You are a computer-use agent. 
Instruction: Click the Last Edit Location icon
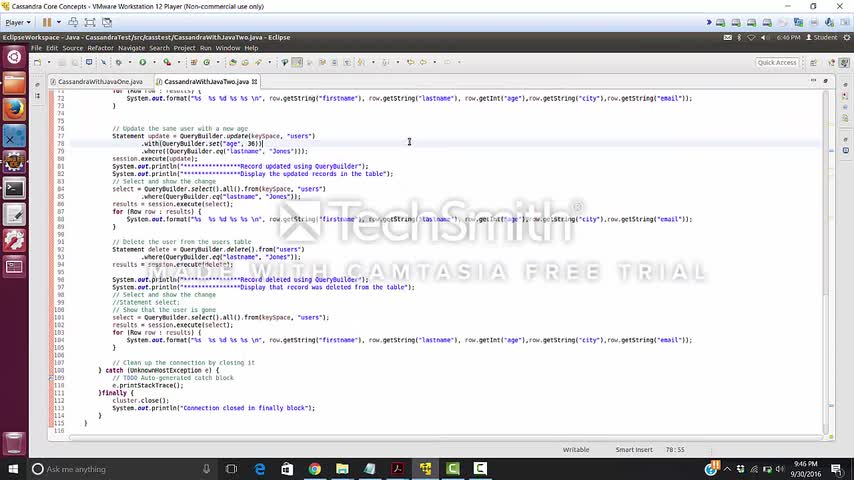pos(410,63)
